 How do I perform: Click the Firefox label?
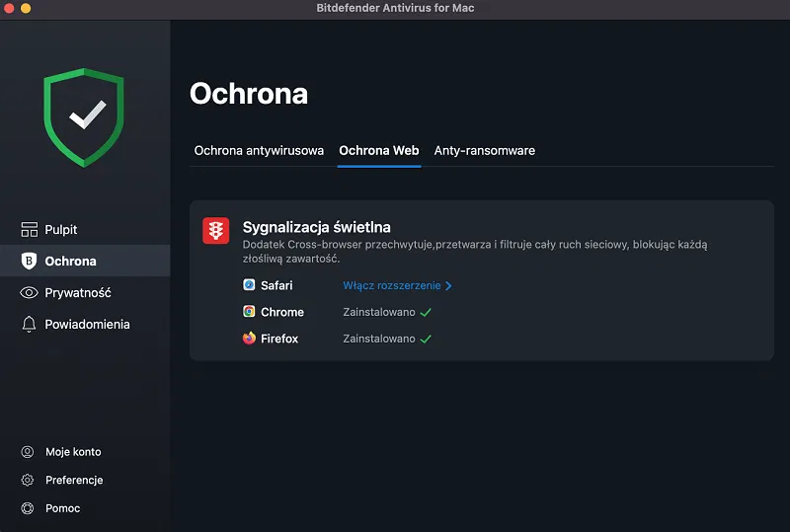click(x=279, y=339)
